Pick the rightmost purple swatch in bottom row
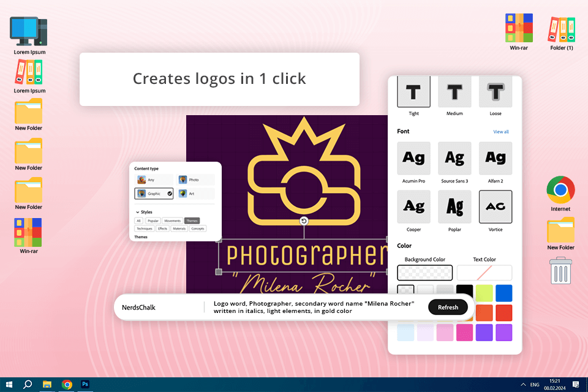This screenshot has width=588, height=392. [x=503, y=333]
